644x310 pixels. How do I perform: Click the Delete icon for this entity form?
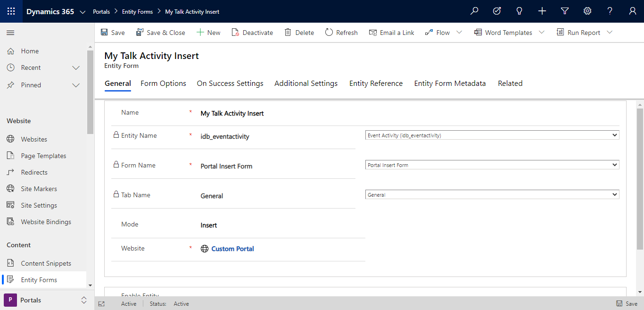pos(288,32)
